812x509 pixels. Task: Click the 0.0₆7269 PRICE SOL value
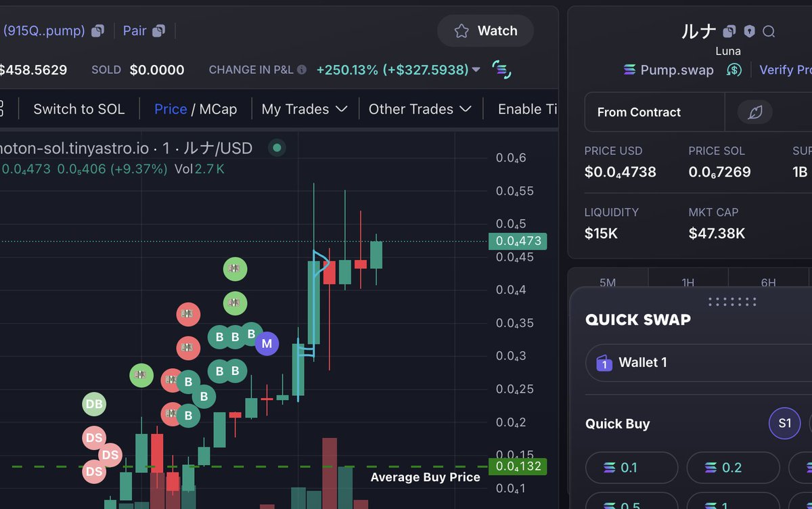pos(720,172)
